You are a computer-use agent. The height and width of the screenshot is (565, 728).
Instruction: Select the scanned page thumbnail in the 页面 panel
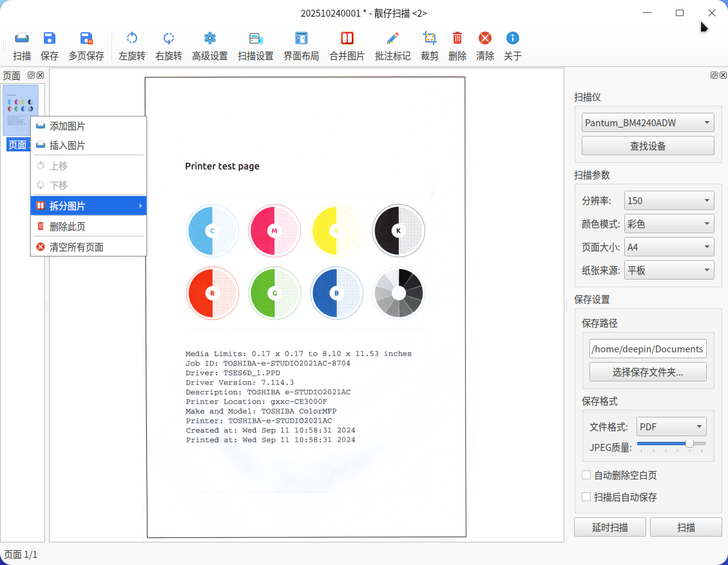(21, 110)
